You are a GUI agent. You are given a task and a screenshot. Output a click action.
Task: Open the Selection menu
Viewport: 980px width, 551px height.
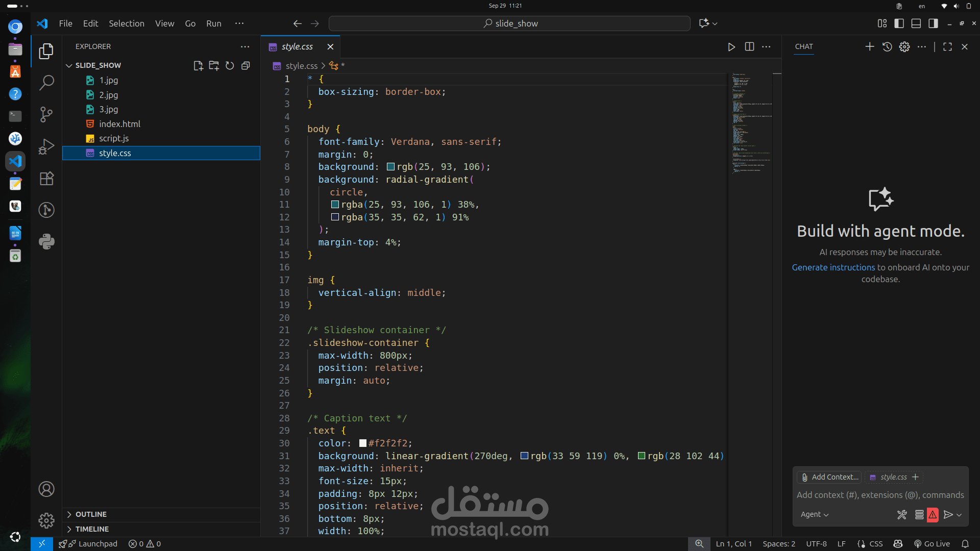click(126, 23)
